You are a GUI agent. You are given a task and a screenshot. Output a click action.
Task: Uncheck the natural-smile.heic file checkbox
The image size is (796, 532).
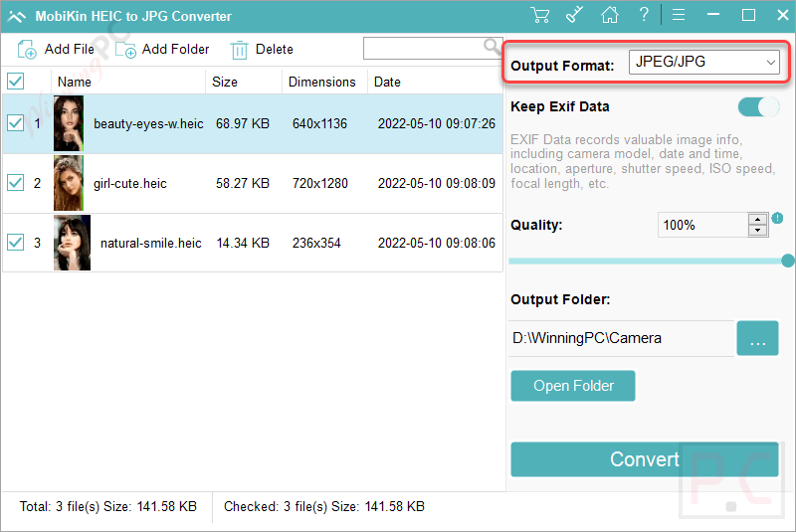pos(16,242)
